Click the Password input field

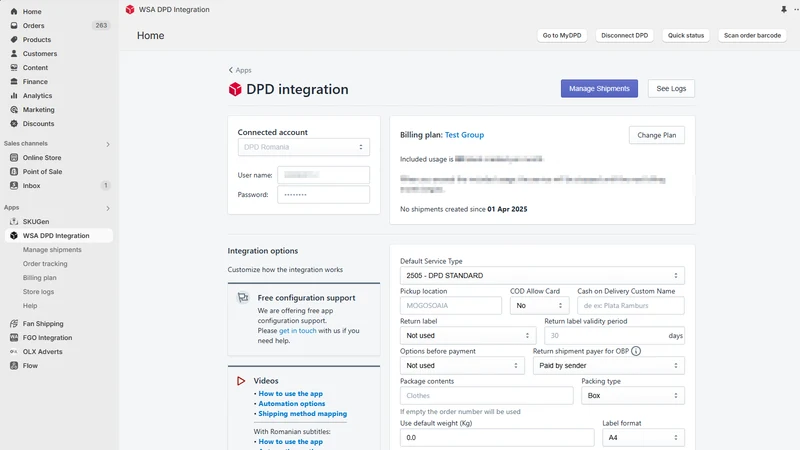323,194
